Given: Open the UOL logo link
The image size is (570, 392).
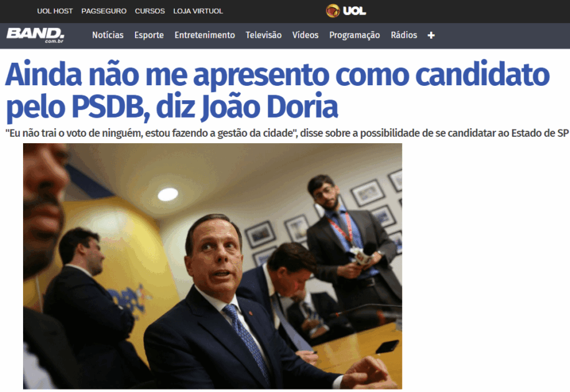Looking at the screenshot, I should click(346, 11).
